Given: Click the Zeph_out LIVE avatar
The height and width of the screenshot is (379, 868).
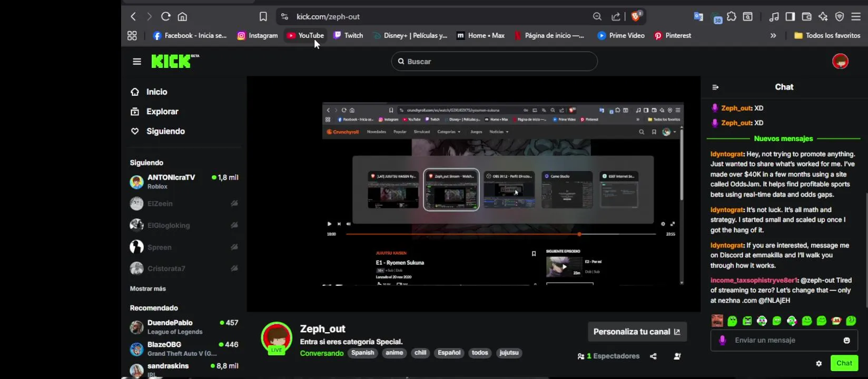Looking at the screenshot, I should (277, 337).
